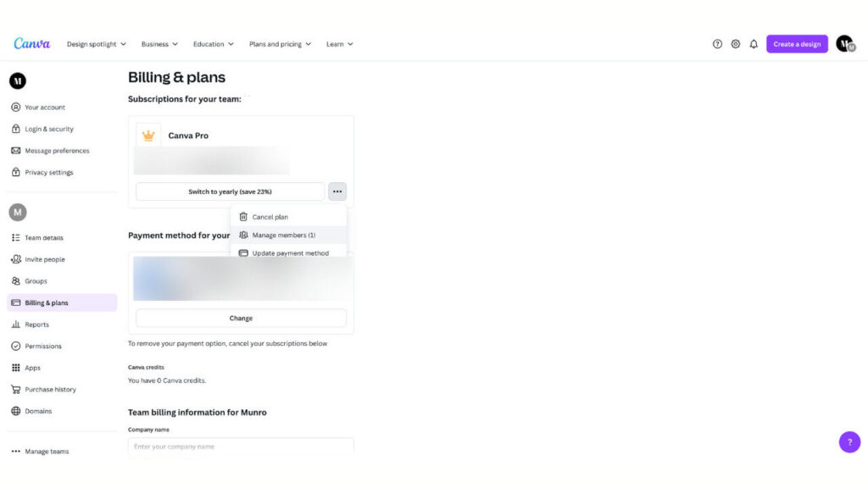The width and height of the screenshot is (868, 488).
Task: Select Update payment method entry
Action: pyautogui.click(x=288, y=252)
